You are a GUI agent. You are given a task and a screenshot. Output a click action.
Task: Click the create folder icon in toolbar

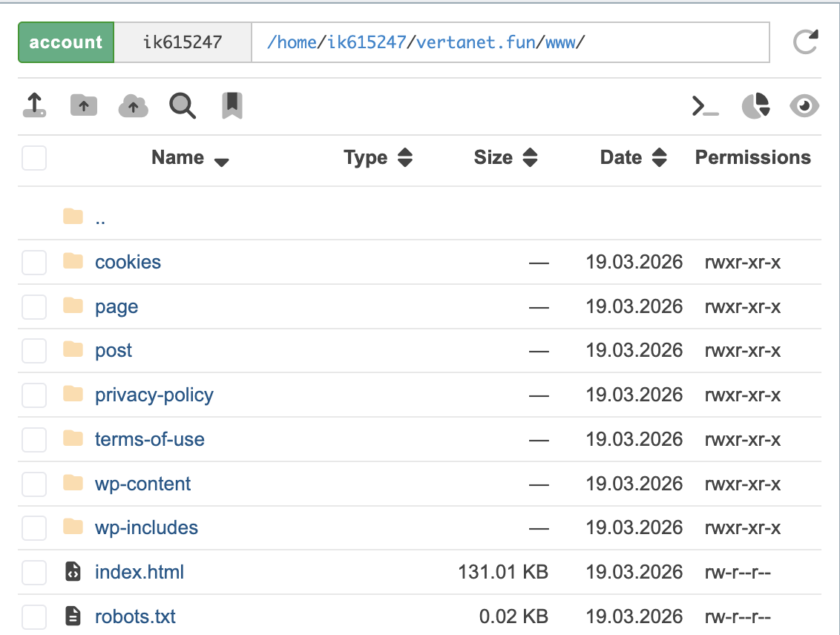point(84,105)
